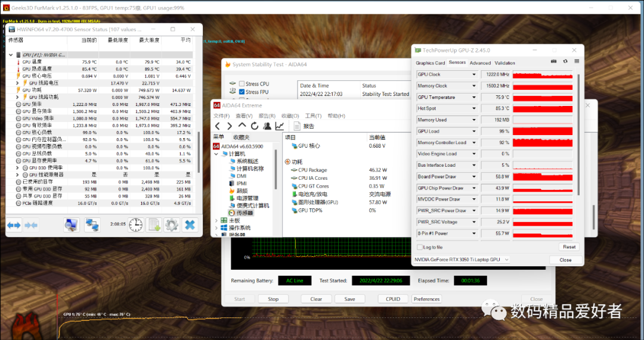Collapse 计算机 node in AIDA64 tree

(216, 154)
